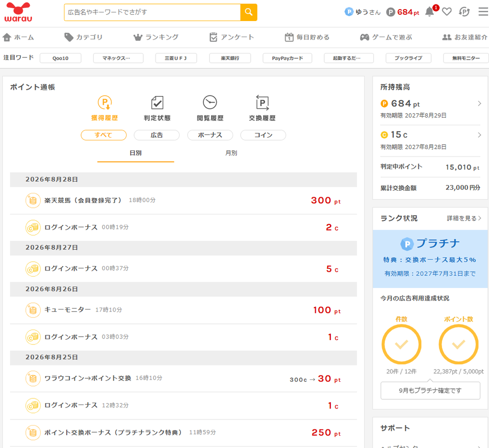Select the 広告 filter pill
The width and height of the screenshot is (489, 448).
click(x=157, y=135)
